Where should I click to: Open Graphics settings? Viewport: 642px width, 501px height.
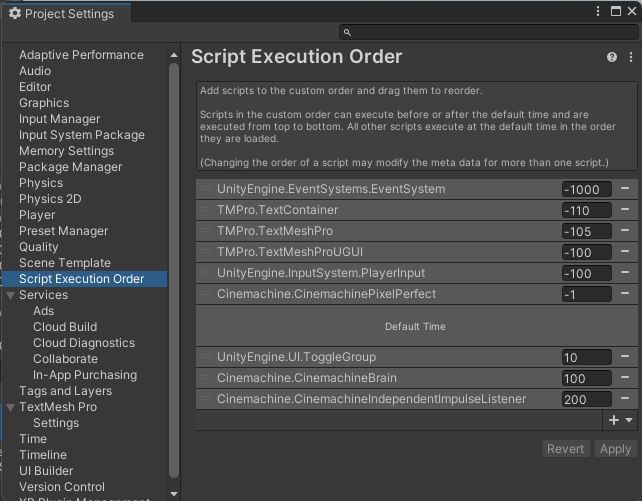(44, 103)
